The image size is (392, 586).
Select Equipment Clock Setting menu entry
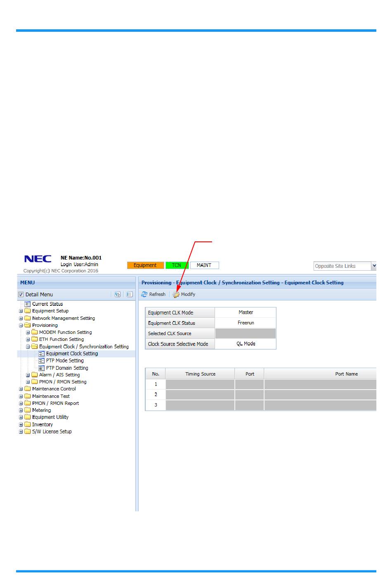72,354
